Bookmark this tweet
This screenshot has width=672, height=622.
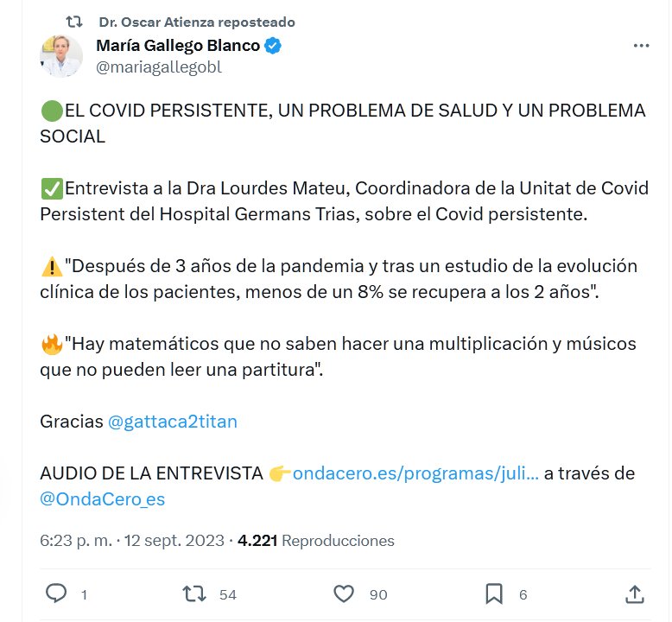(494, 593)
